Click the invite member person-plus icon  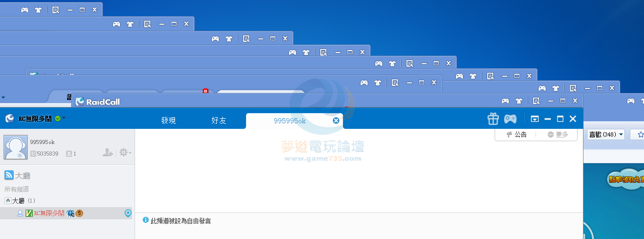tap(107, 152)
